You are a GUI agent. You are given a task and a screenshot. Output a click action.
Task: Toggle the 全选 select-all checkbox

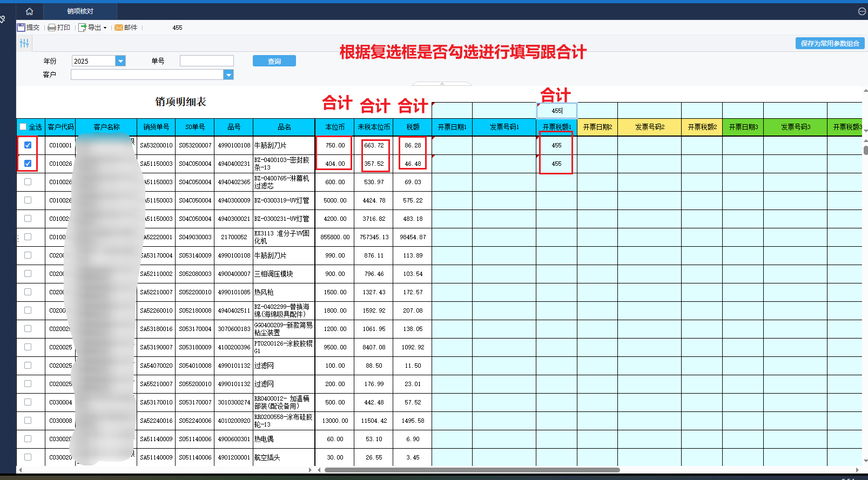pos(23,127)
